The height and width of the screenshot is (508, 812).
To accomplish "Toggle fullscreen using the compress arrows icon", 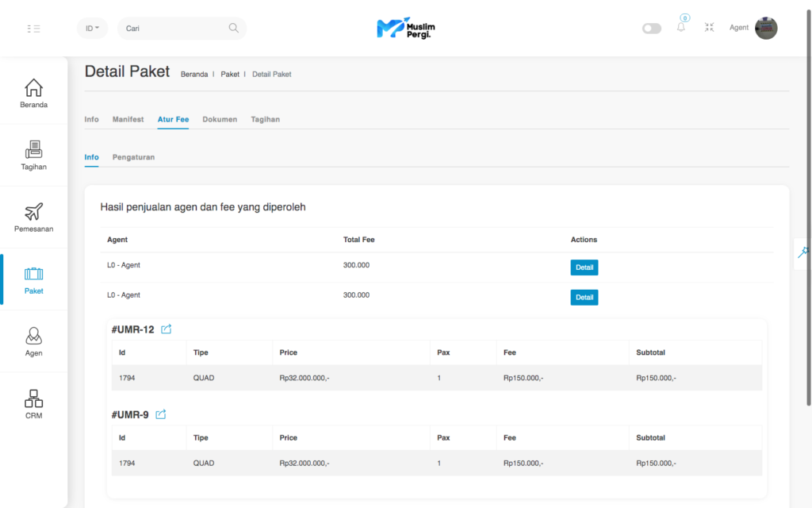I will coord(709,28).
